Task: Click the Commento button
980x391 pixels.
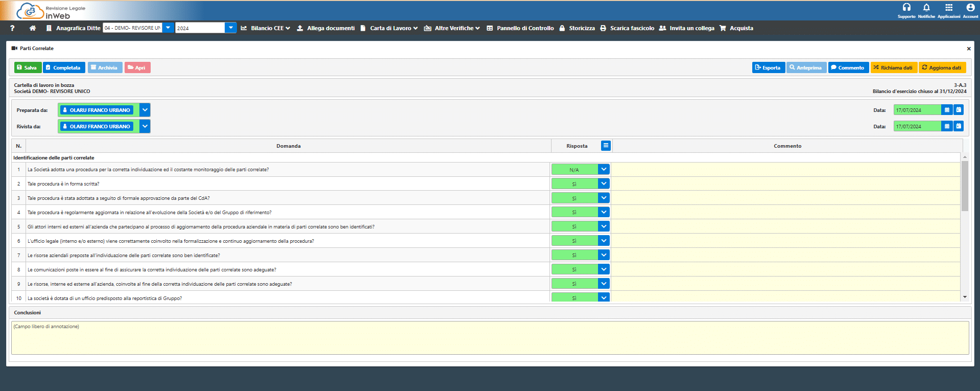Action: [x=848, y=67]
